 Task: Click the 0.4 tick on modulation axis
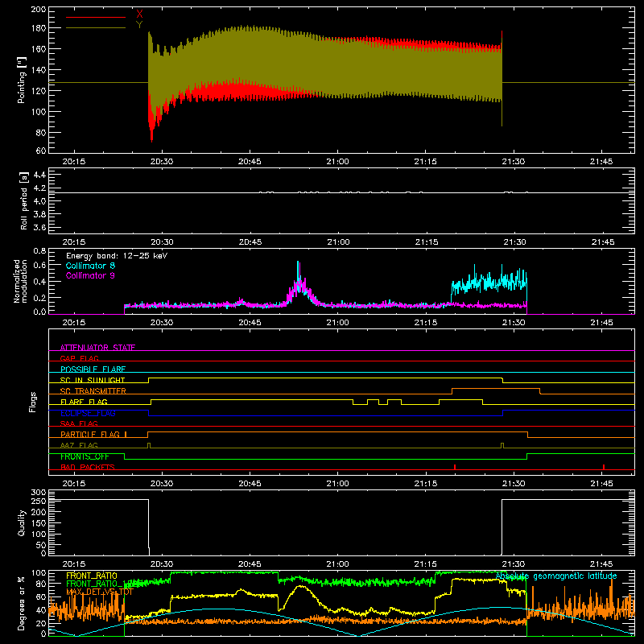coord(39,281)
